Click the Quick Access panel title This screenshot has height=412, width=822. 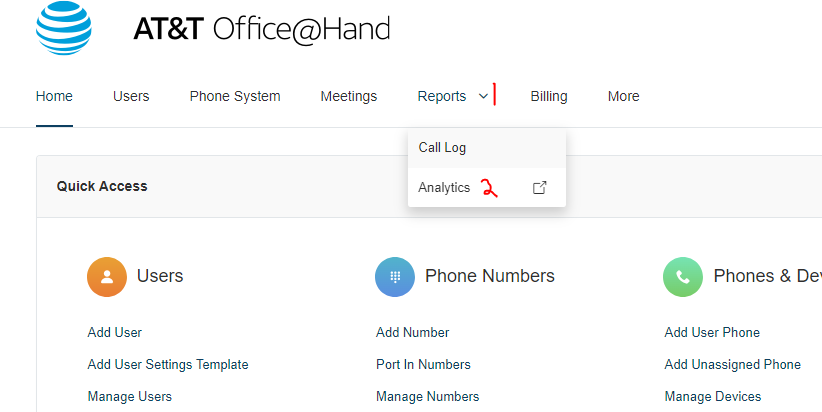tap(102, 186)
